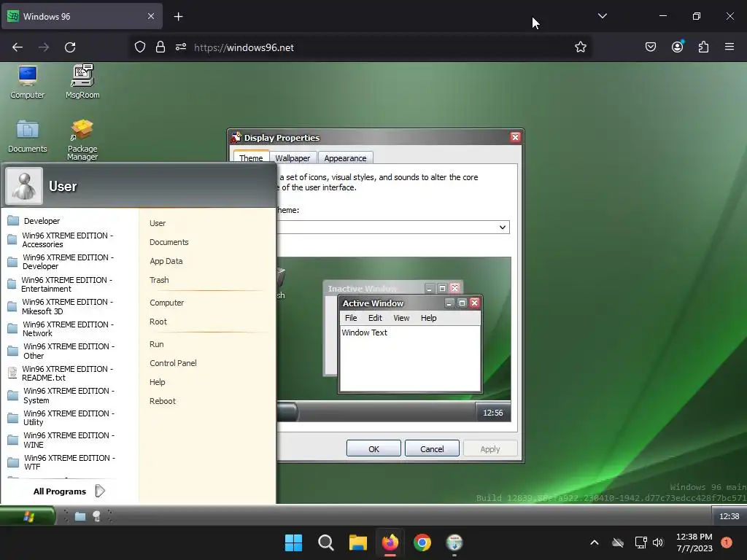Viewport: 747px width, 560px height.
Task: Select Help in start menu right column
Action: pyautogui.click(x=158, y=382)
